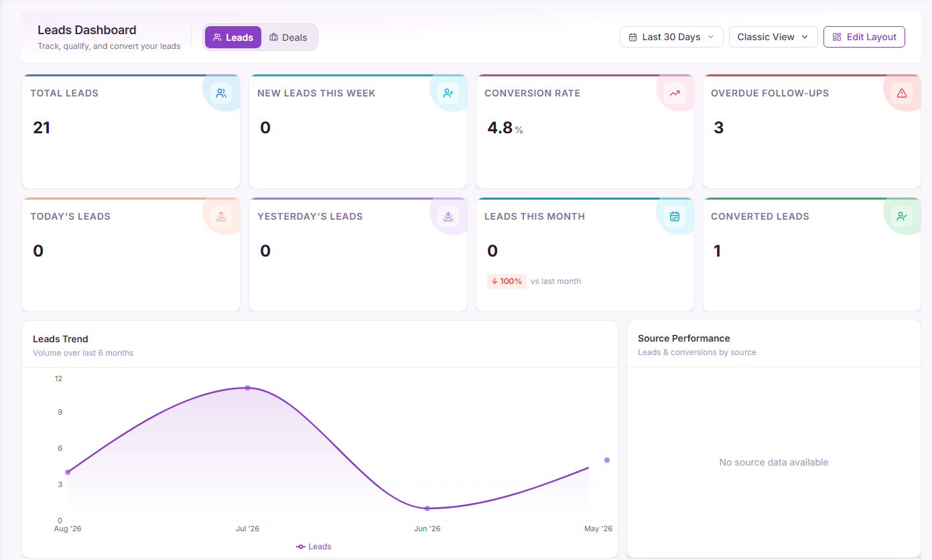Click the Total Leads value 21
Screen dimensions: 932x560
pos(42,128)
